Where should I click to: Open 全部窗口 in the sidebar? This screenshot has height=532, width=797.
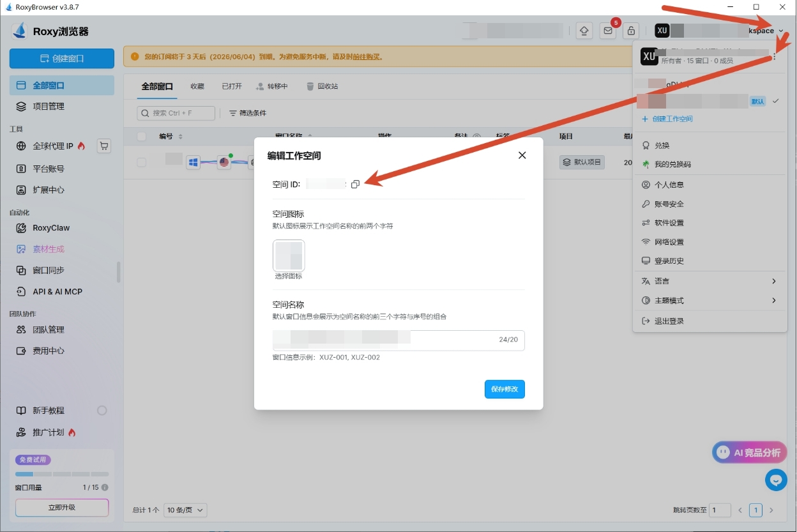pyautogui.click(x=62, y=86)
